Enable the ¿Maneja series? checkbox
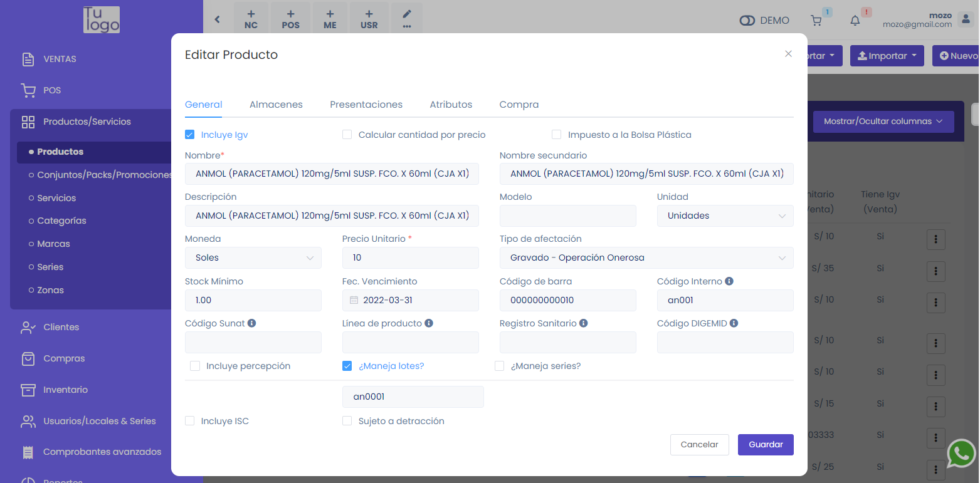The width and height of the screenshot is (980, 483). pos(499,366)
